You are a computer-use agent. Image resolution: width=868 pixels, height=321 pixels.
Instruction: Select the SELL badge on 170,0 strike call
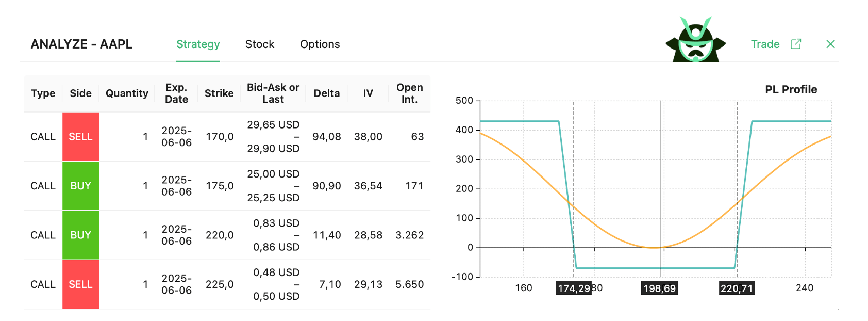[x=81, y=136]
